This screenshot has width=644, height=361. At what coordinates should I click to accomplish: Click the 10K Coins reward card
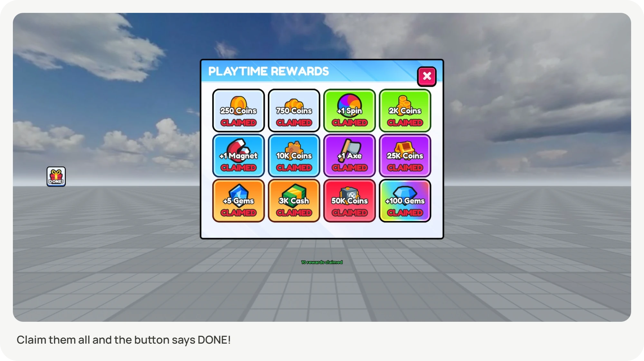point(294,156)
